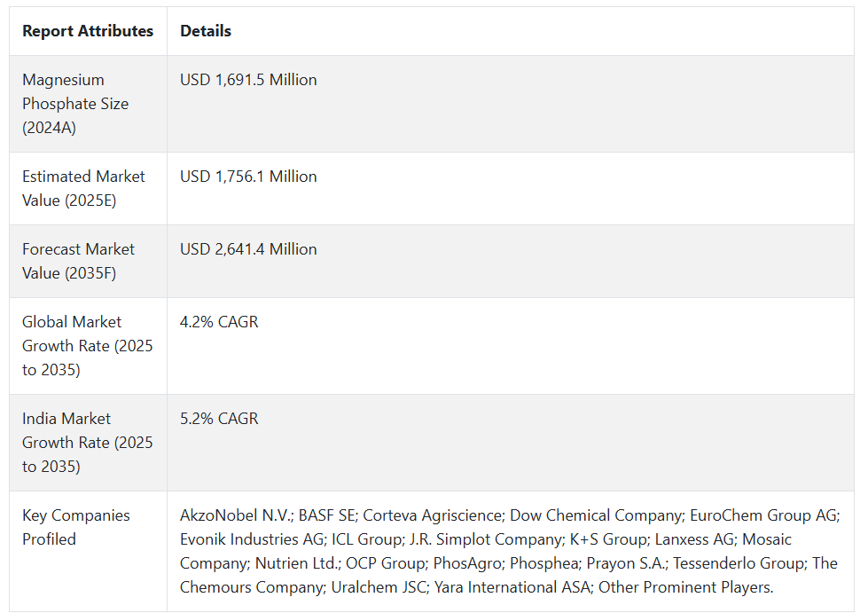Click Dow Chemical Company text
This screenshot has width=868, height=613.
(x=596, y=515)
